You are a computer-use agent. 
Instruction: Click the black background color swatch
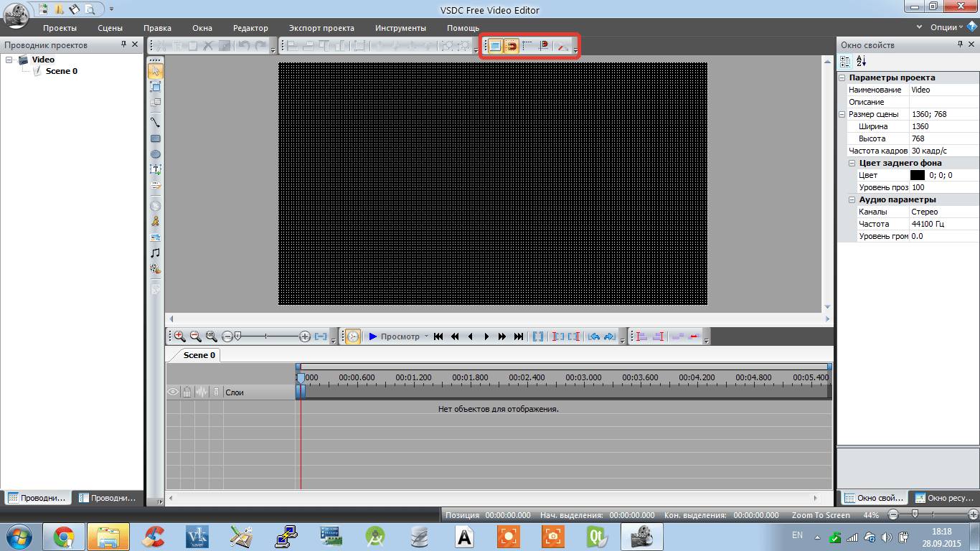917,175
